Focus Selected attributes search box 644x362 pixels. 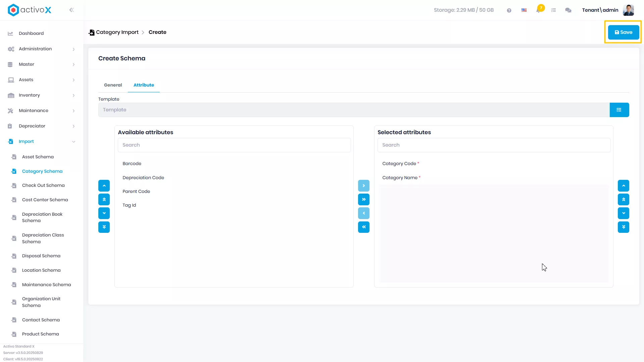[494, 145]
